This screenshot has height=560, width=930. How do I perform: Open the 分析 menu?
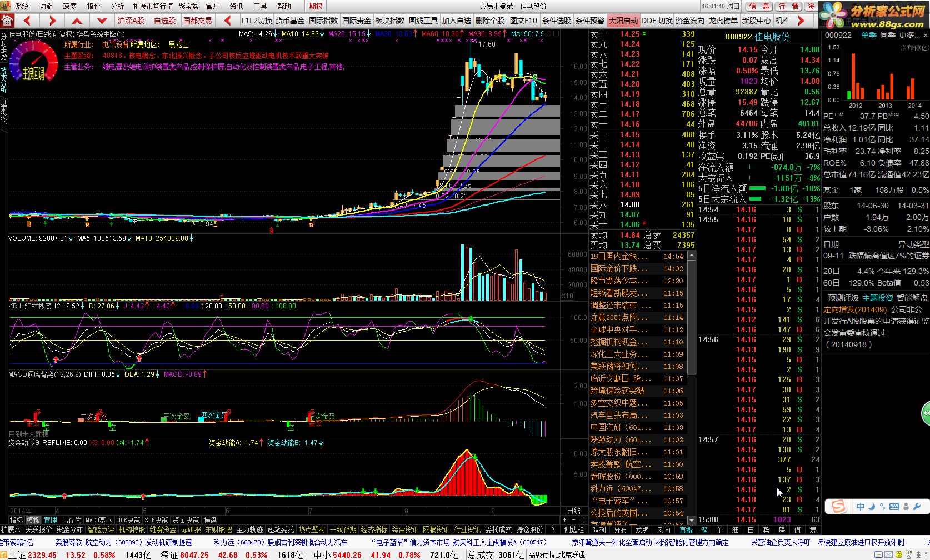coord(118,6)
